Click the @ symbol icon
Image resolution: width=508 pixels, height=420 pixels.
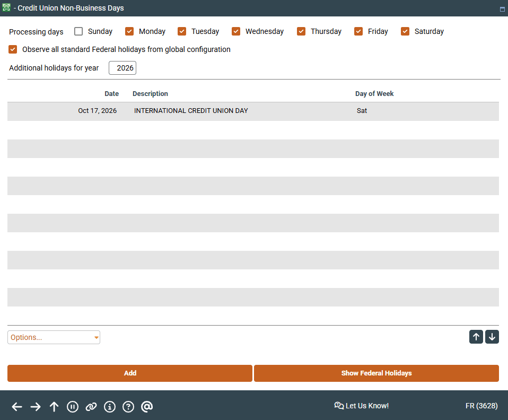(147, 407)
